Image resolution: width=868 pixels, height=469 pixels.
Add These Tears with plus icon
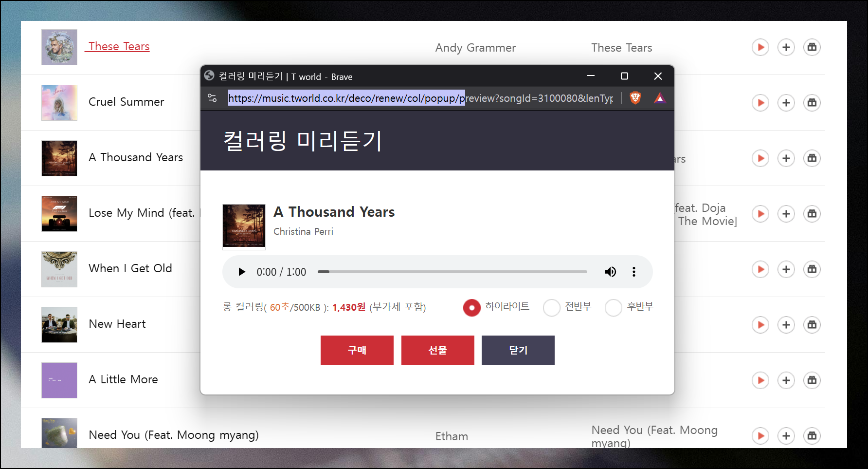point(786,47)
